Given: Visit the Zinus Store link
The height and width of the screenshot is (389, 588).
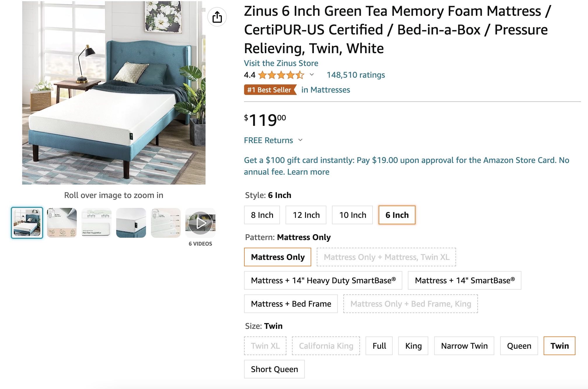Looking at the screenshot, I should coord(281,63).
